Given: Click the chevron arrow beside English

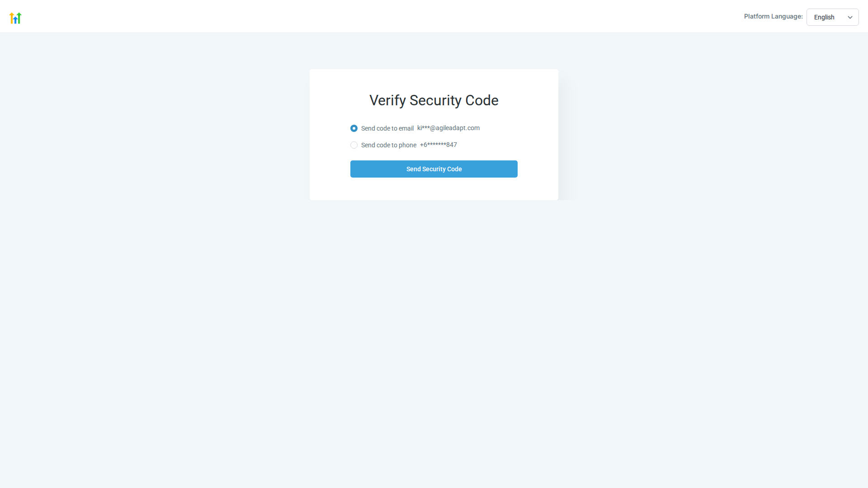Looking at the screenshot, I should click(x=850, y=18).
